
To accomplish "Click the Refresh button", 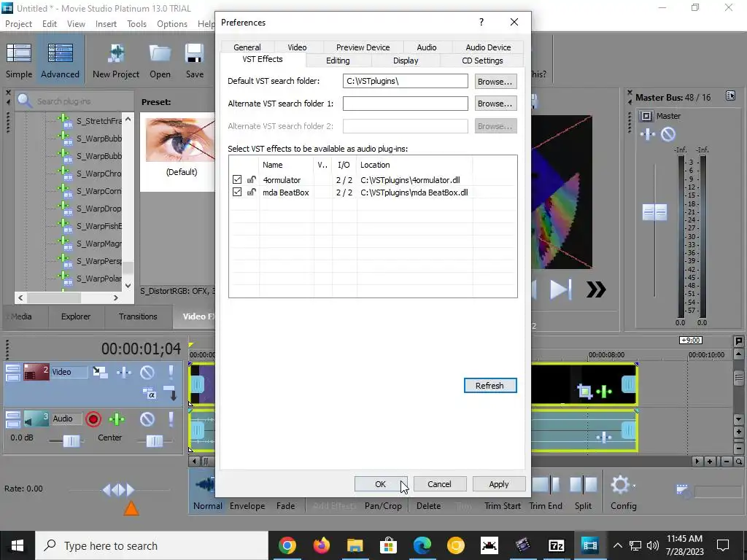I will (489, 385).
